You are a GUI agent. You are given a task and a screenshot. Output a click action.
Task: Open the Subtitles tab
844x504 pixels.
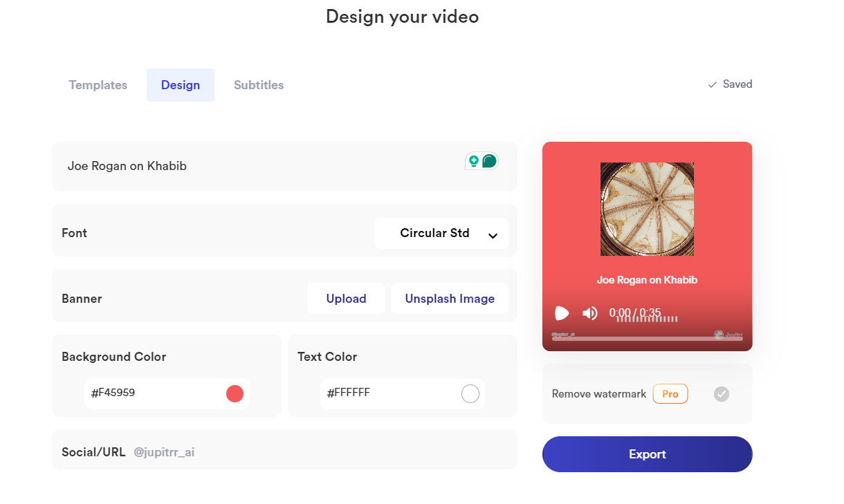pyautogui.click(x=259, y=85)
